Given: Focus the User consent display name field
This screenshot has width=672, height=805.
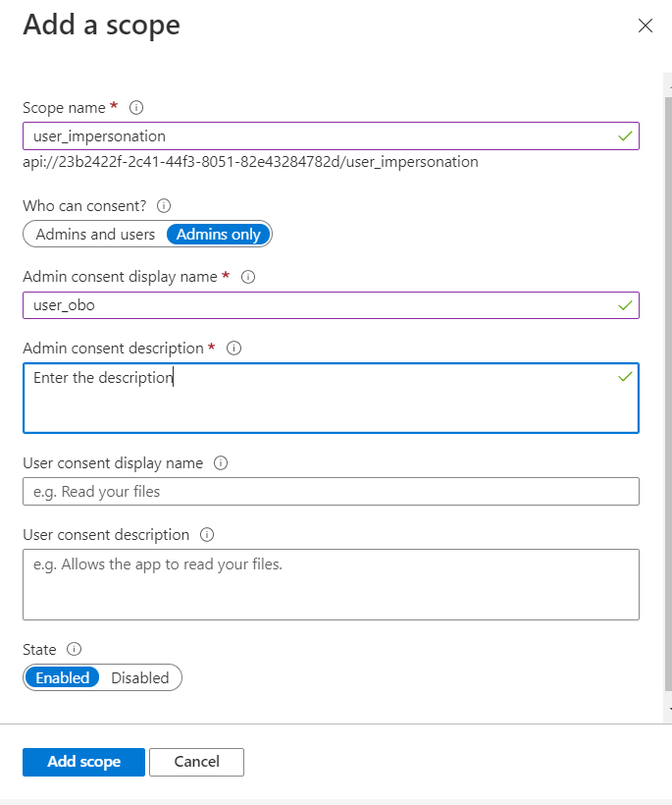Looking at the screenshot, I should click(331, 491).
